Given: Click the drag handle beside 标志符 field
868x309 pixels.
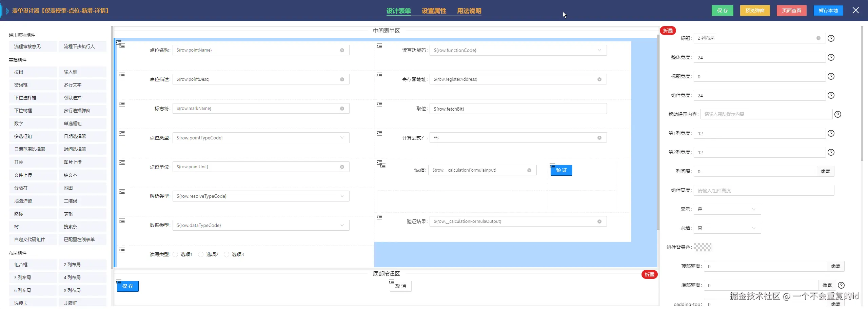Looking at the screenshot, I should point(122,104).
